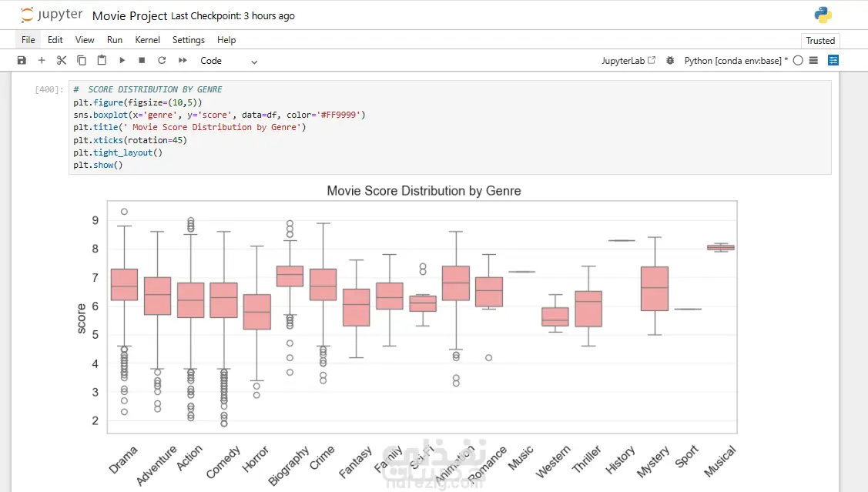Screen dimensions: 868x492
Task: Enable the debugger bug icon
Action: (670, 60)
